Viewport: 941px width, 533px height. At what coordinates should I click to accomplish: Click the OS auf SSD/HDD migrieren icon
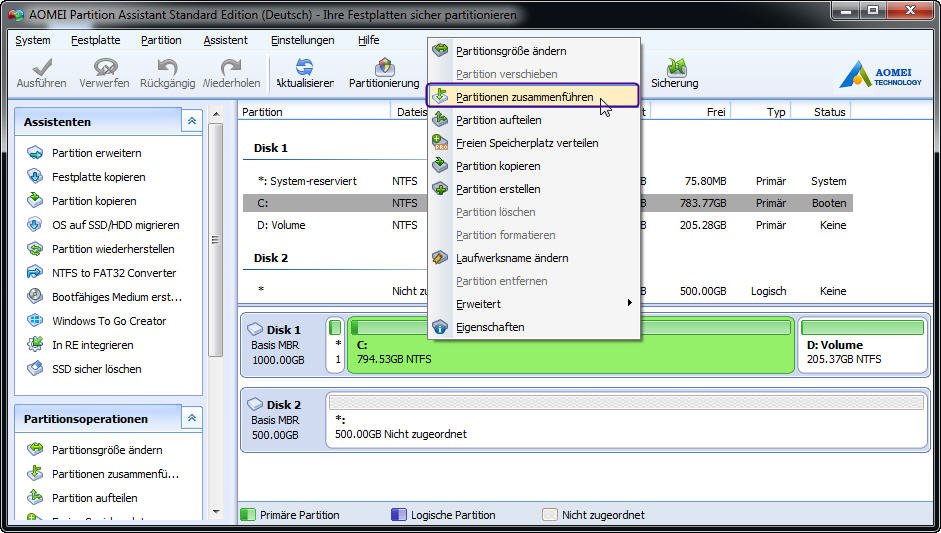pos(35,224)
